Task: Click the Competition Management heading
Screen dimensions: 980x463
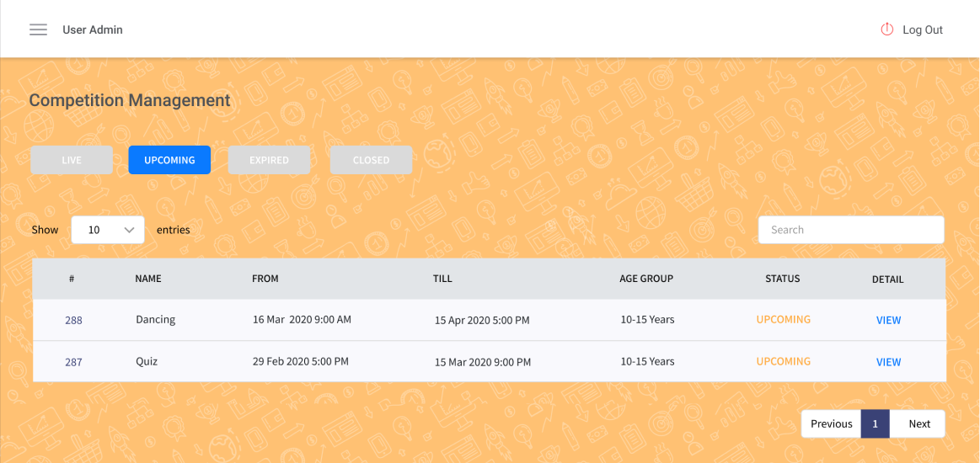Action: click(130, 100)
